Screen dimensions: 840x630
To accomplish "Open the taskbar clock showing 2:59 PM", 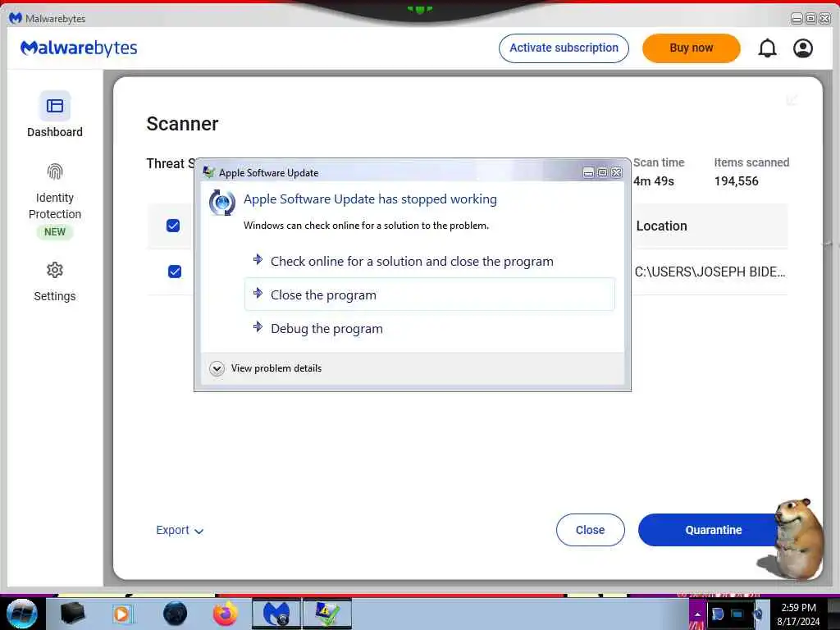I will (798, 614).
